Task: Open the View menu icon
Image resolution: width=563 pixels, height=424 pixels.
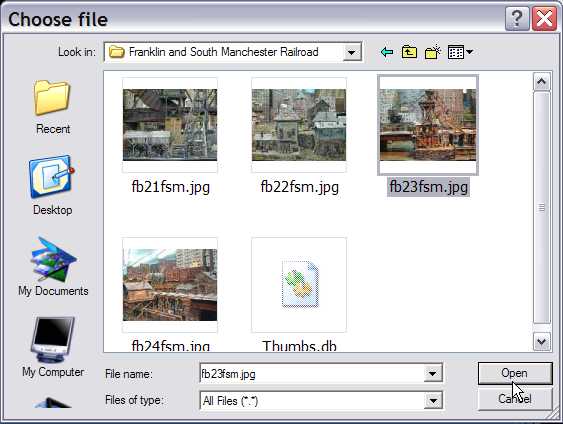Action: [461, 52]
